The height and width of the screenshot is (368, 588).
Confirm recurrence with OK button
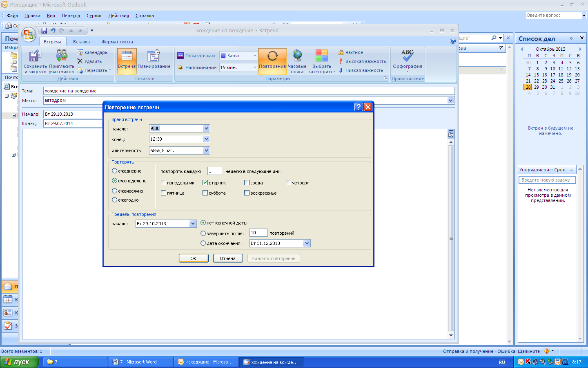point(194,258)
